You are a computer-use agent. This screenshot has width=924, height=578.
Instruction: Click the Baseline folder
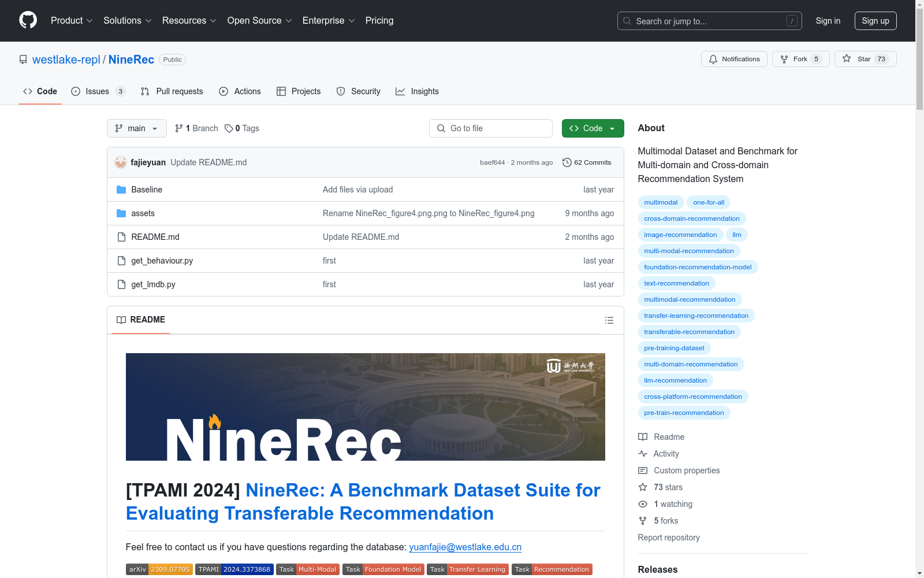[x=147, y=190]
